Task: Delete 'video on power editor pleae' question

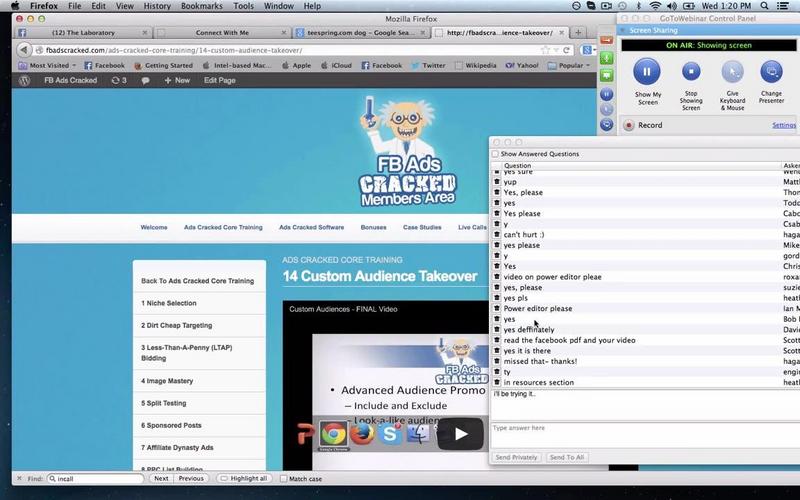Action: [x=497, y=277]
